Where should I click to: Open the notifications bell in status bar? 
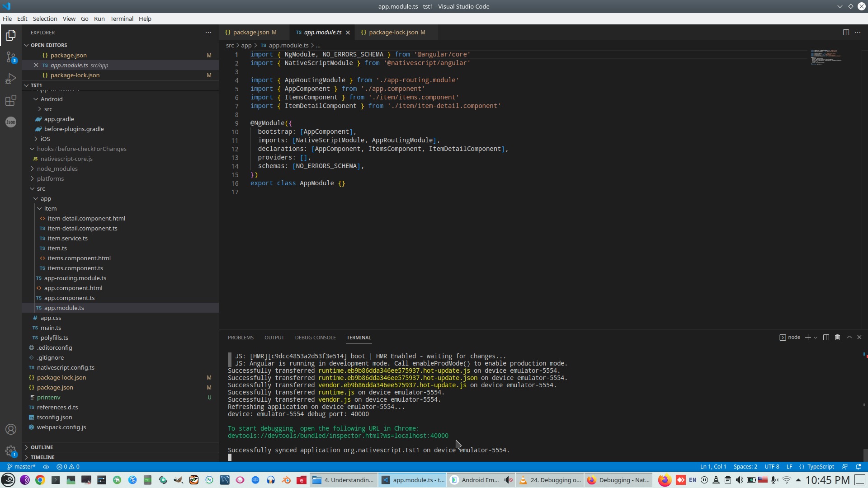coord(858,467)
